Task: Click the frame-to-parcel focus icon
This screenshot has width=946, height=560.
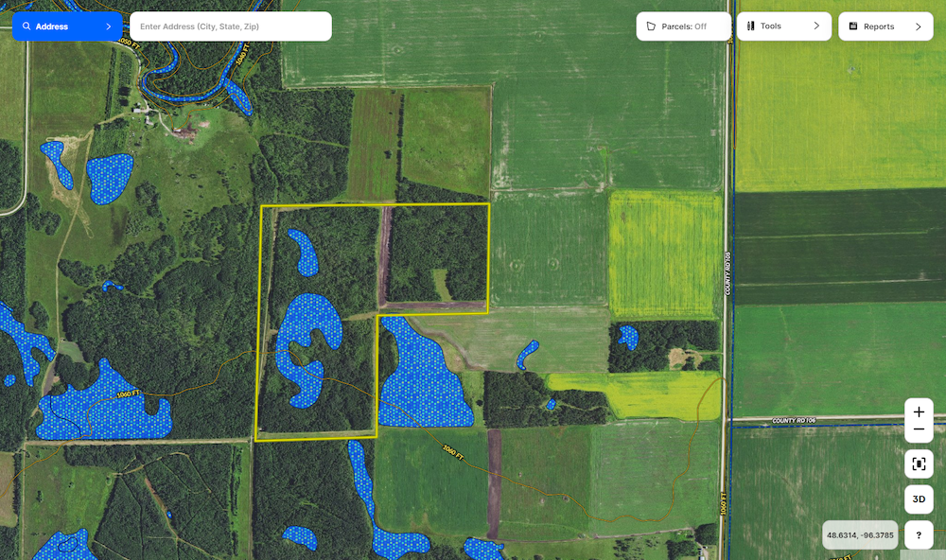Action: [919, 464]
